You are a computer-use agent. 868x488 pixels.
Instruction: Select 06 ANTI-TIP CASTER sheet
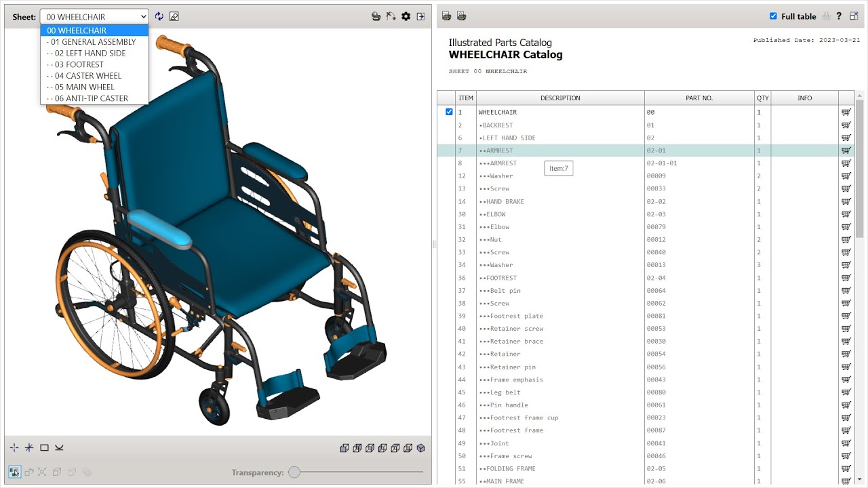coord(94,98)
